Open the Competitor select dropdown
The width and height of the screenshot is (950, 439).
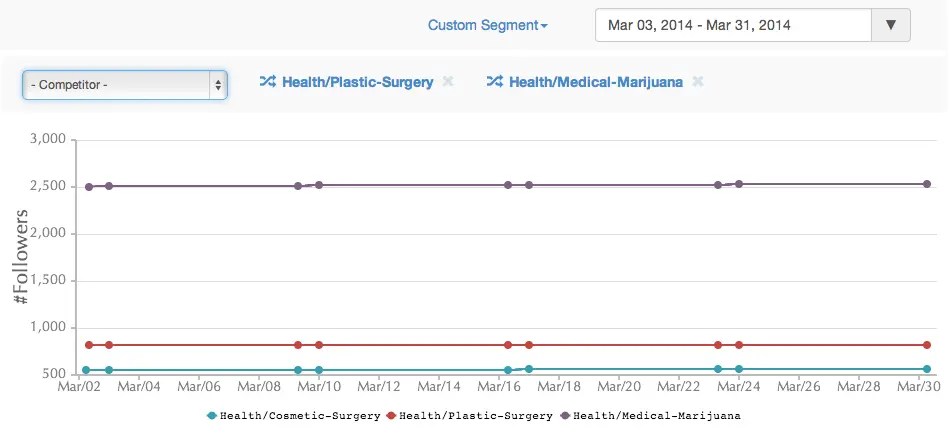click(125, 85)
